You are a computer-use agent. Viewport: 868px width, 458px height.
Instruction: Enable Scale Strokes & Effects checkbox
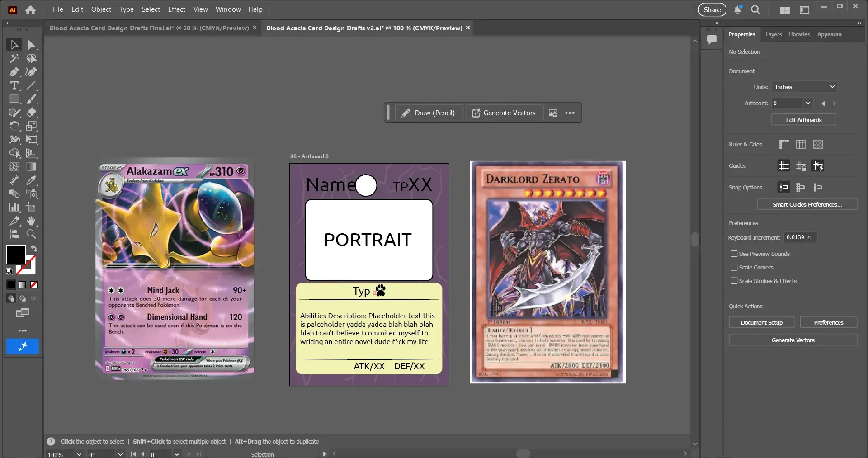734,281
